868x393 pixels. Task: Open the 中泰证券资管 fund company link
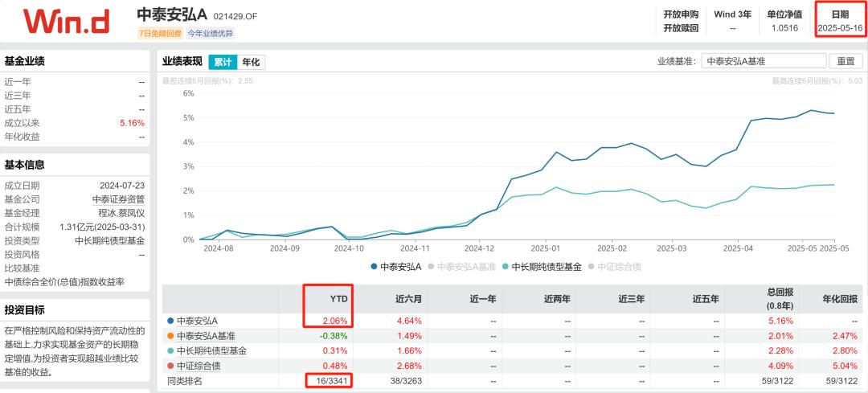point(118,199)
